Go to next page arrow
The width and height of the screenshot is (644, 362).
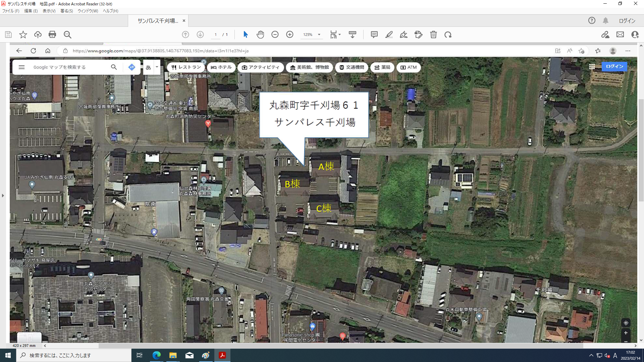tap(200, 35)
